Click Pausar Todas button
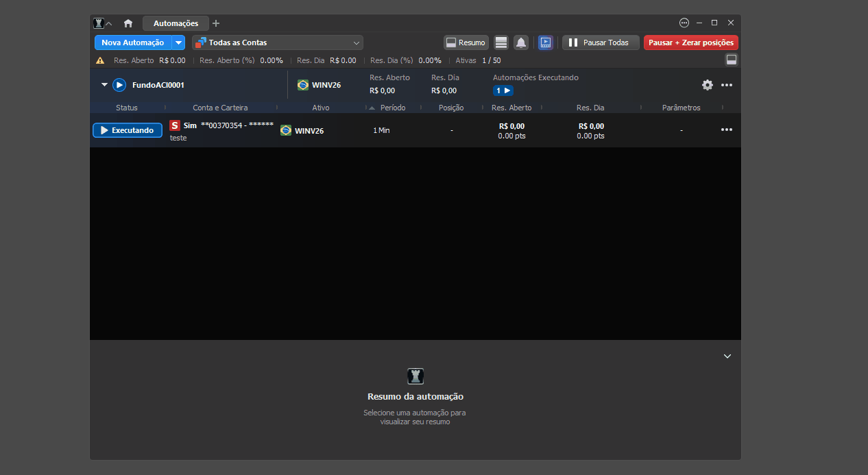Image resolution: width=868 pixels, height=475 pixels. tap(601, 42)
